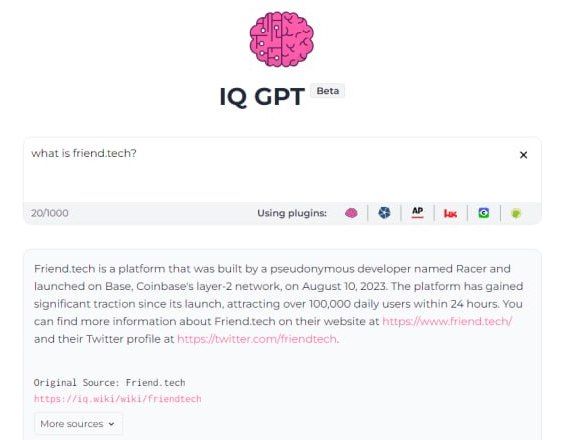The image size is (562, 440).
Task: Open the iq.wiki/wiki/friendtech source link
Action: click(x=118, y=399)
